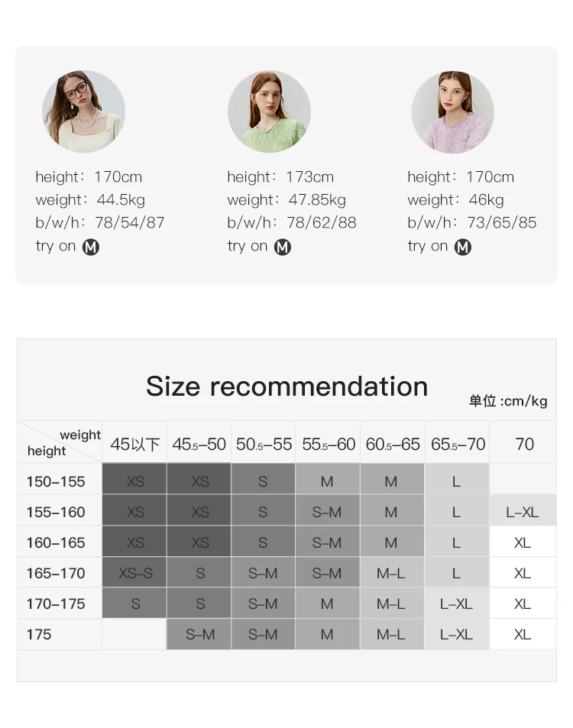Screen dimensions: 573x728
Task: Click the XL cell in 160–165 row
Action: tap(523, 542)
